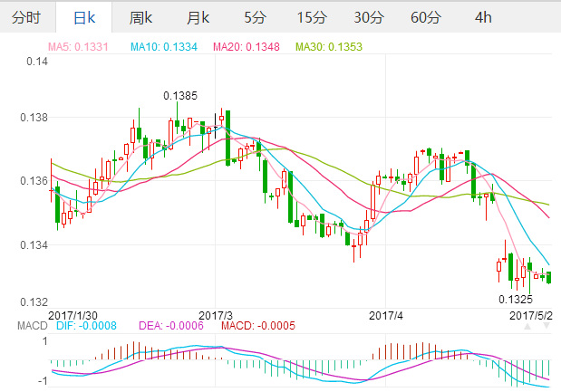This screenshot has width=561, height=392.
Task: Click the down triangle indicator switch arrow
Action: tap(546, 326)
